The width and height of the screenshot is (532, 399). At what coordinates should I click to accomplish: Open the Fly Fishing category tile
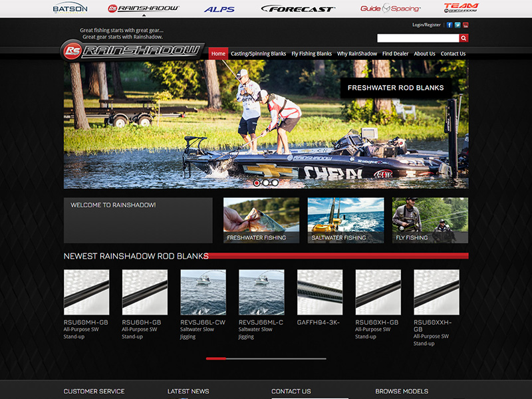430,220
